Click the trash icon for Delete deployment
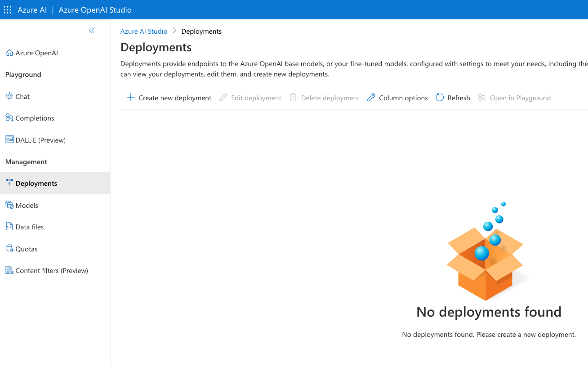The width and height of the screenshot is (588, 367). click(293, 98)
